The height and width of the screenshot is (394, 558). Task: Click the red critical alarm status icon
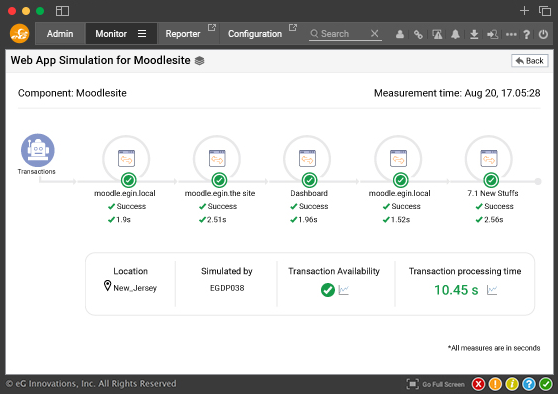pos(479,384)
